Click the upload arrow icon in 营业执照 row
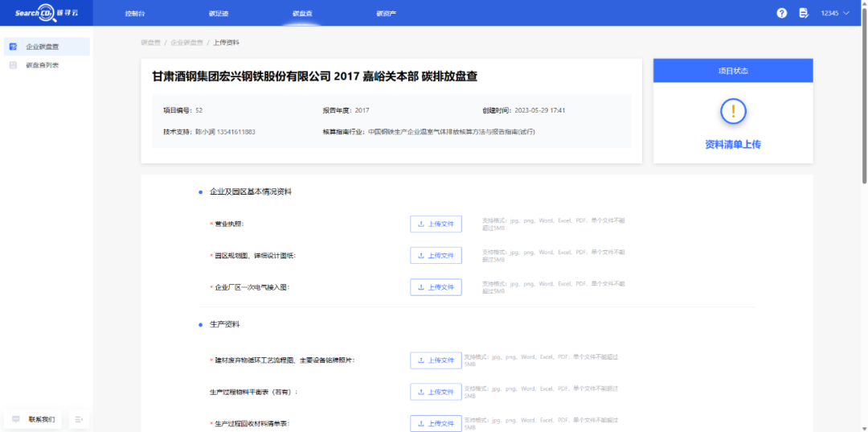 (x=421, y=224)
